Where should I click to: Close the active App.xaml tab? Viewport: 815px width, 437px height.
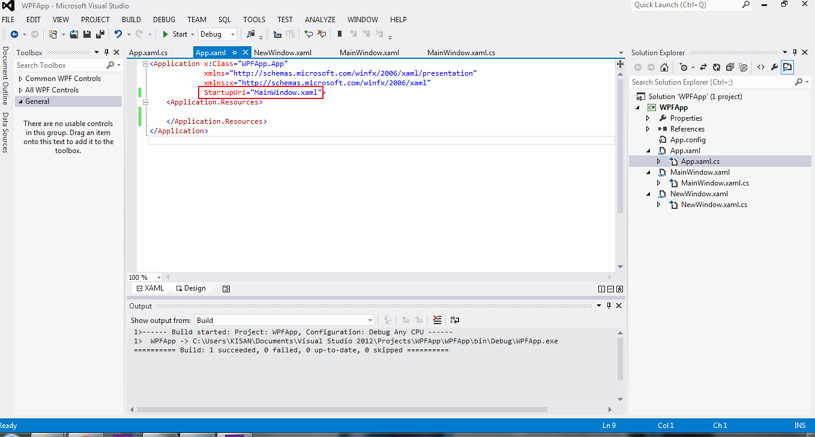point(245,52)
